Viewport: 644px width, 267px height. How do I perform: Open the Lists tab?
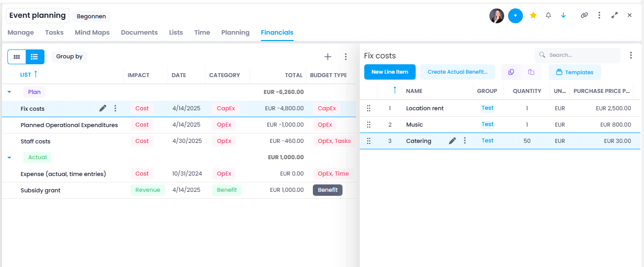[176, 32]
